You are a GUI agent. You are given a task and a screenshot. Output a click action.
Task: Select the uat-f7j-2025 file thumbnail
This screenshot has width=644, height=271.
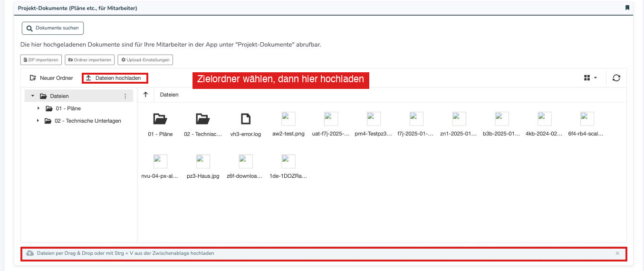click(331, 118)
